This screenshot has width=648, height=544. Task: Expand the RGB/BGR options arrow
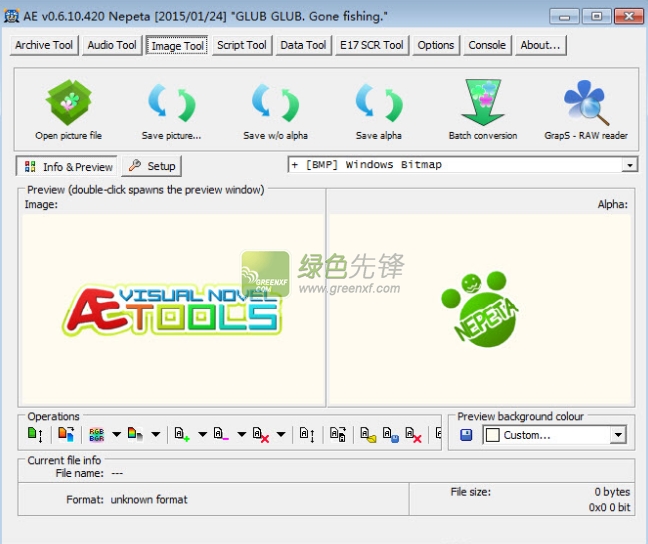117,434
